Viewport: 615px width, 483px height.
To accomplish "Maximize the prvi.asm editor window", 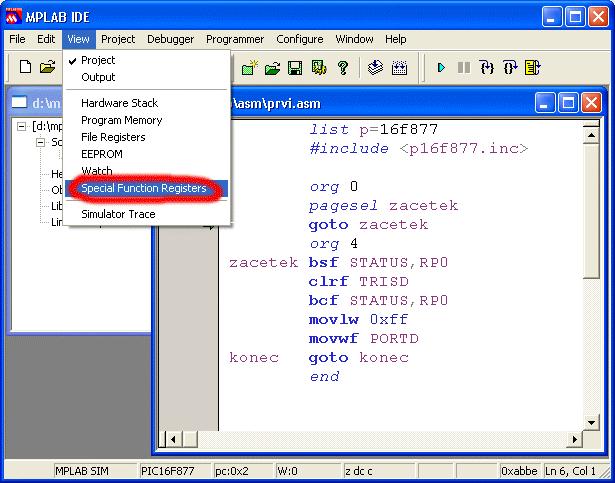I will coord(568,103).
